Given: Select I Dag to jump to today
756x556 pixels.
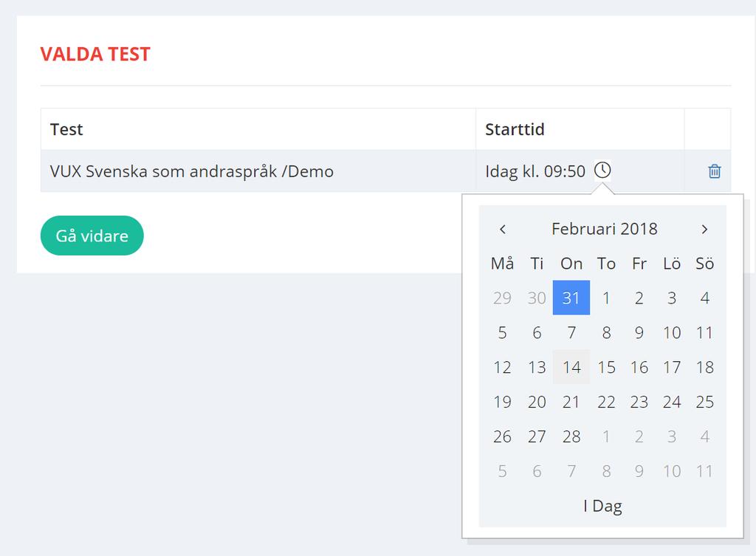Looking at the screenshot, I should 602,506.
